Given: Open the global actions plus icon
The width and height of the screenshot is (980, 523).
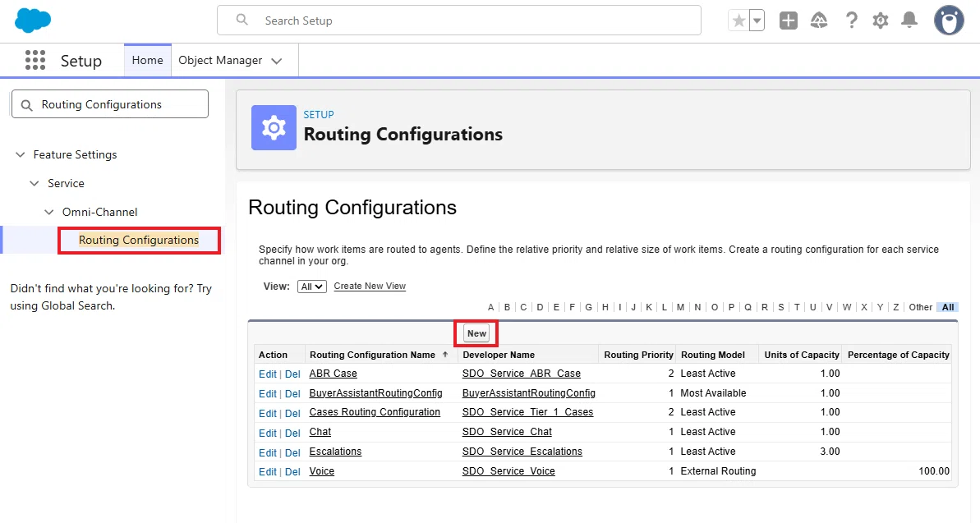Looking at the screenshot, I should (x=788, y=21).
